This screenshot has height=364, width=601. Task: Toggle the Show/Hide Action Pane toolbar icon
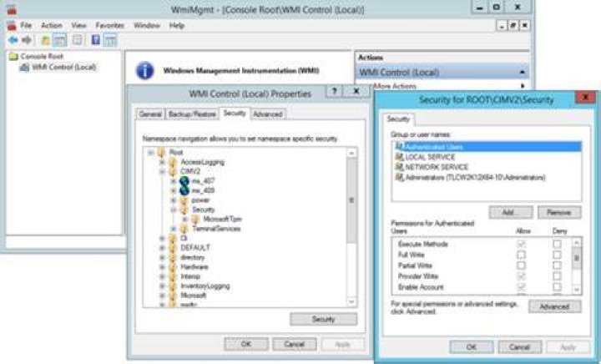[110, 40]
